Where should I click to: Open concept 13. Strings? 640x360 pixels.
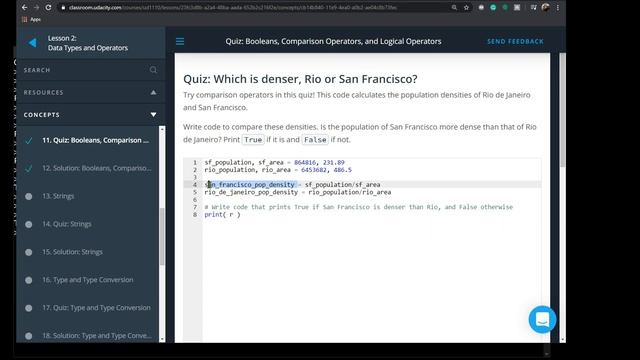click(x=58, y=196)
